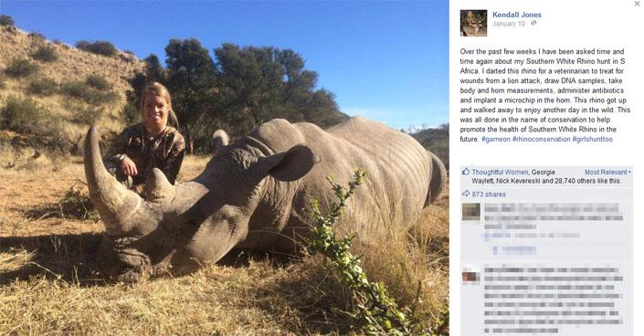This screenshot has width=644, height=336.
Task: Open the #girlshunttoo hashtag
Action: (592, 140)
